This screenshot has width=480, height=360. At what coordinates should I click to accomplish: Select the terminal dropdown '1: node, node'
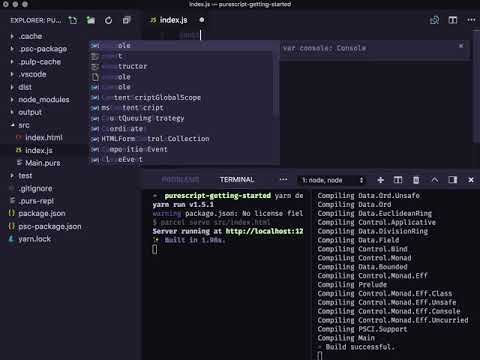point(332,180)
